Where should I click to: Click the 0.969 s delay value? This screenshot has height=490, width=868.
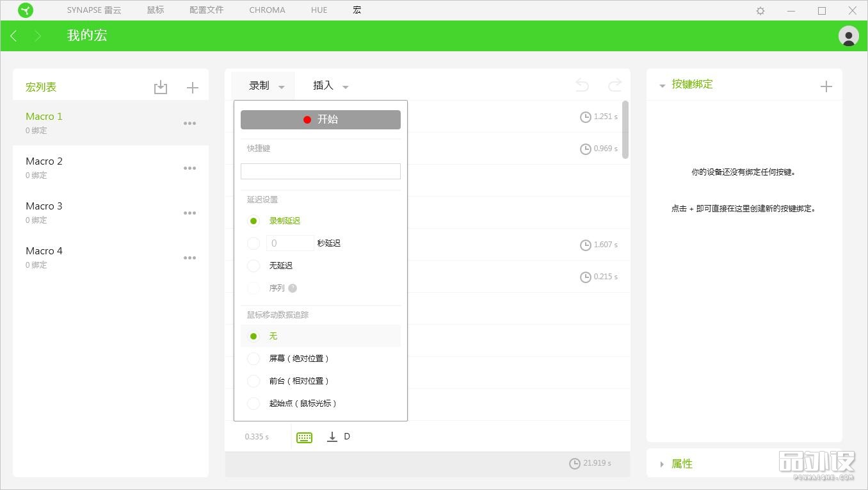coord(606,149)
